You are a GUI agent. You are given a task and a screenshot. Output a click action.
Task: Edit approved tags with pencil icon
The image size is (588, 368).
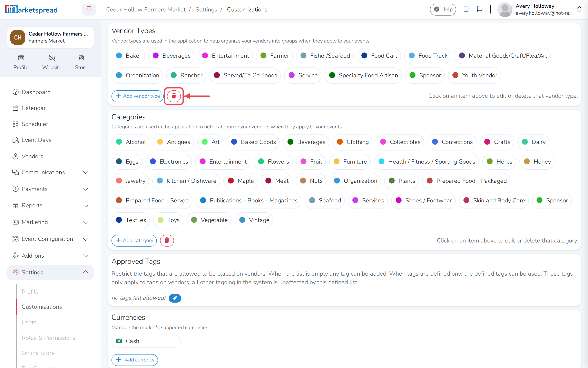[x=175, y=298]
